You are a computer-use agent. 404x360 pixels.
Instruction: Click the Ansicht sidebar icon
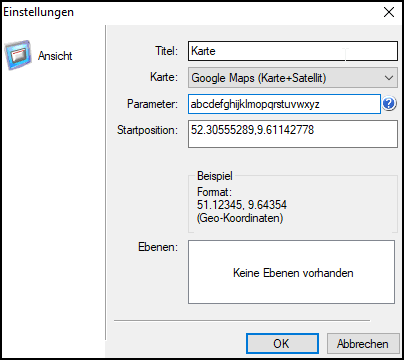click(18, 55)
